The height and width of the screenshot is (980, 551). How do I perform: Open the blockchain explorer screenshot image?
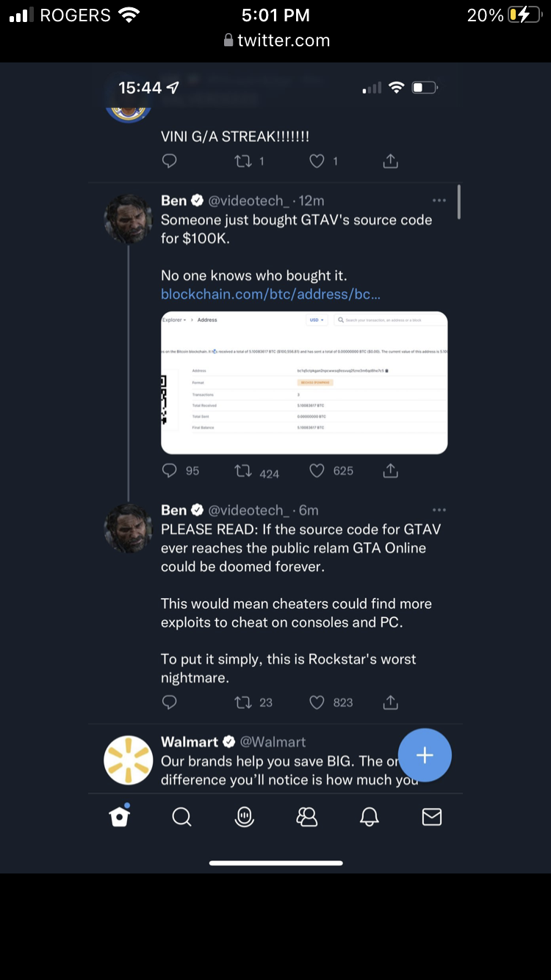pyautogui.click(x=304, y=382)
